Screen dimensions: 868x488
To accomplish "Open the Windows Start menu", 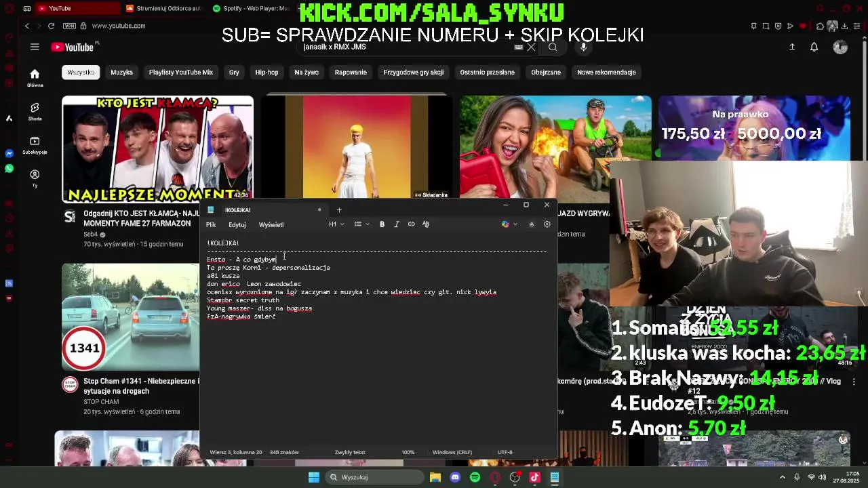I will click(x=314, y=477).
